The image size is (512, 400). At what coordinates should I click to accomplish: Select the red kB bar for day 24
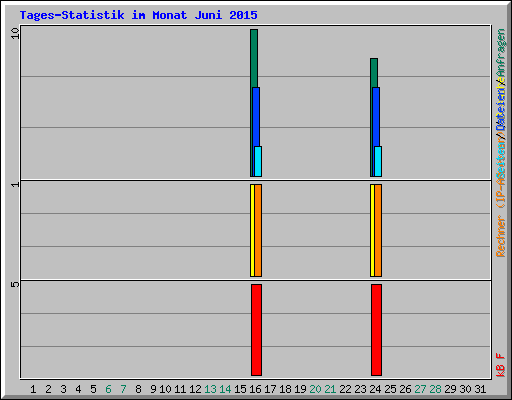[x=376, y=330]
